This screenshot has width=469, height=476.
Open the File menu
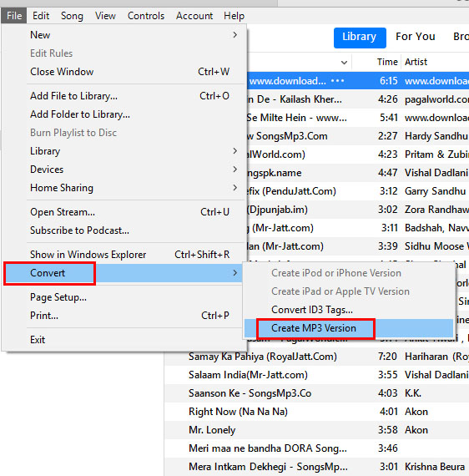tap(14, 16)
